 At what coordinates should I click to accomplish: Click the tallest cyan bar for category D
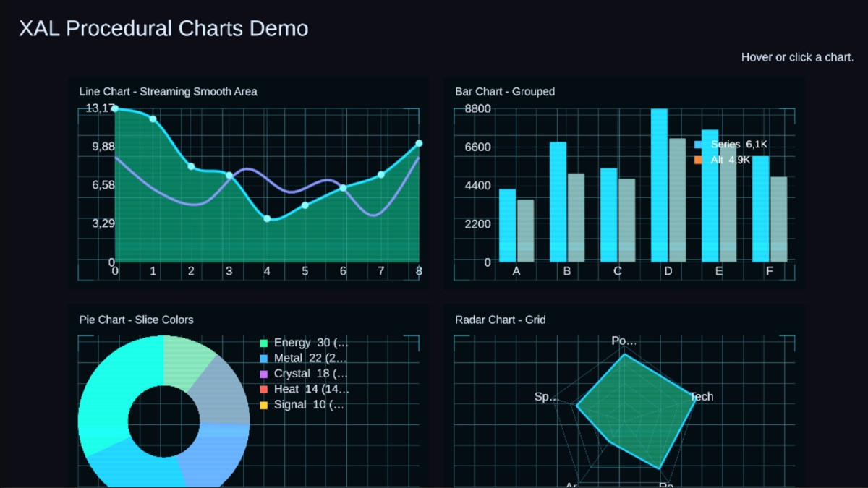click(x=659, y=185)
